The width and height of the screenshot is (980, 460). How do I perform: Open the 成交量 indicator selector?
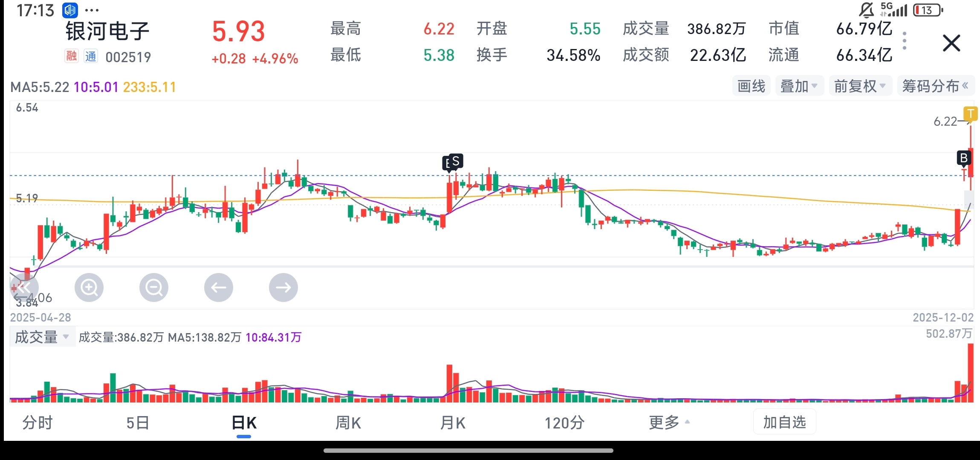click(42, 337)
